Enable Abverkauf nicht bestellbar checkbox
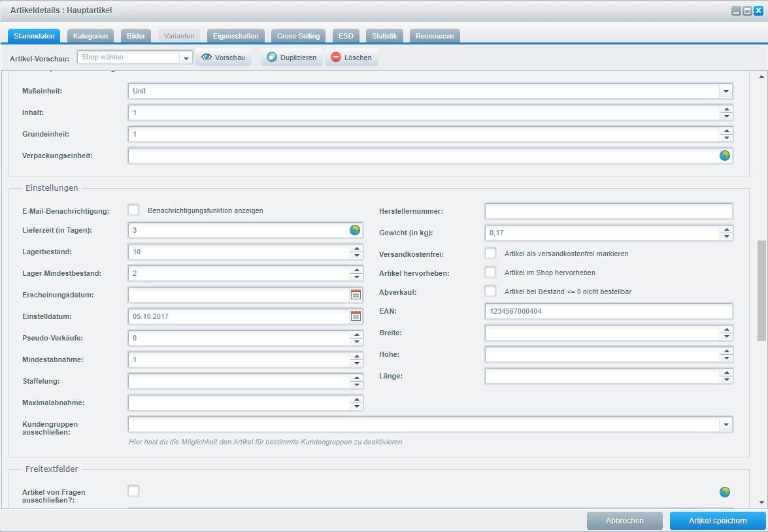Image resolution: width=768 pixels, height=532 pixels. [x=490, y=291]
